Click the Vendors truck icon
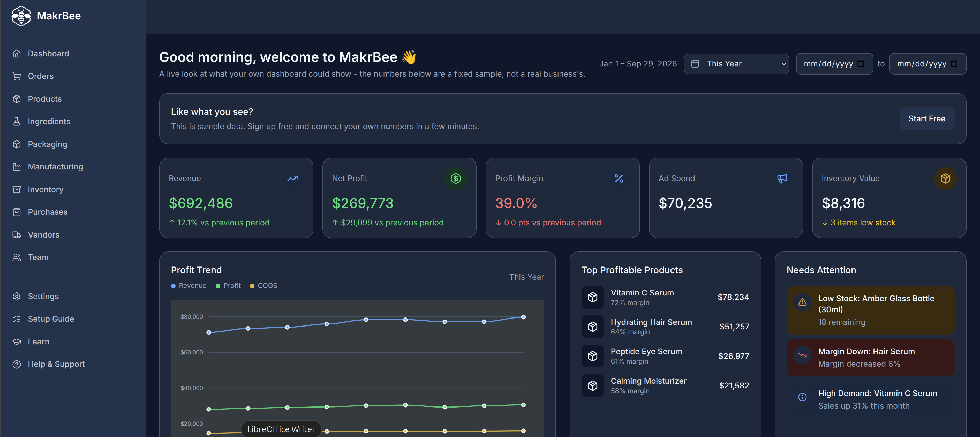Viewport: 980px width, 437px height. pos(16,235)
